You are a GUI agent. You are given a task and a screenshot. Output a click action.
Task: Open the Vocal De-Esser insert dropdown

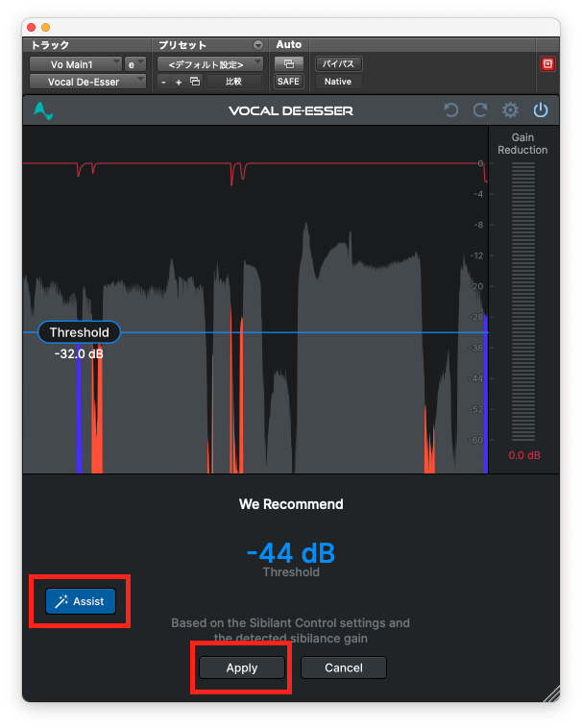pyautogui.click(x=86, y=82)
